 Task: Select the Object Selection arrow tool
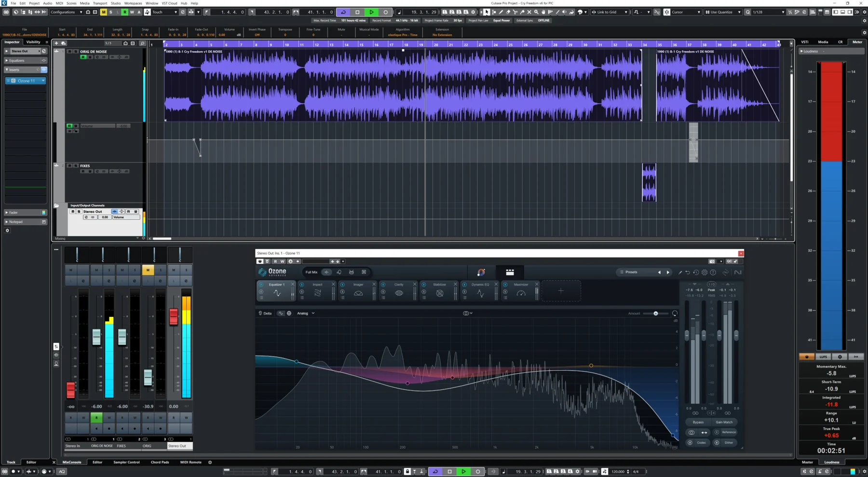click(x=487, y=12)
